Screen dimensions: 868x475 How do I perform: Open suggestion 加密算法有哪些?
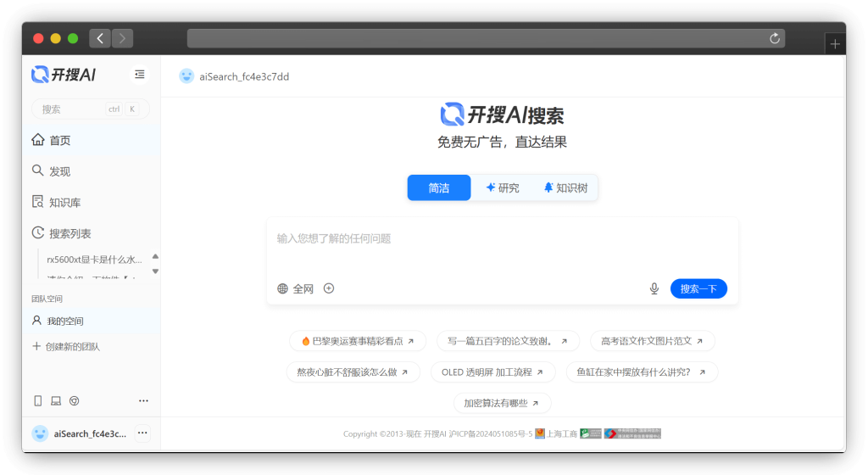[502, 403]
